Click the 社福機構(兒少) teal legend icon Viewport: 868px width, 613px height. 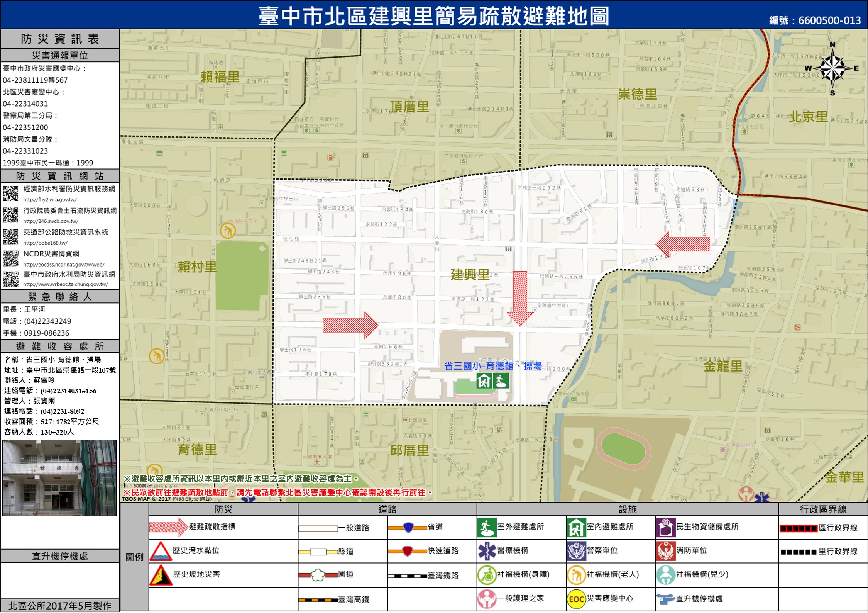tap(666, 576)
